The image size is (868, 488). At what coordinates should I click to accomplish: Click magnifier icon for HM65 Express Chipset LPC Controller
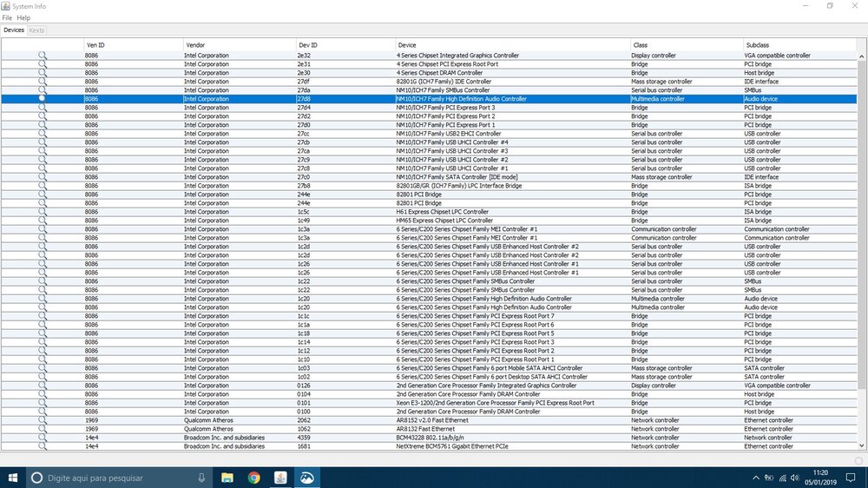click(x=42, y=221)
